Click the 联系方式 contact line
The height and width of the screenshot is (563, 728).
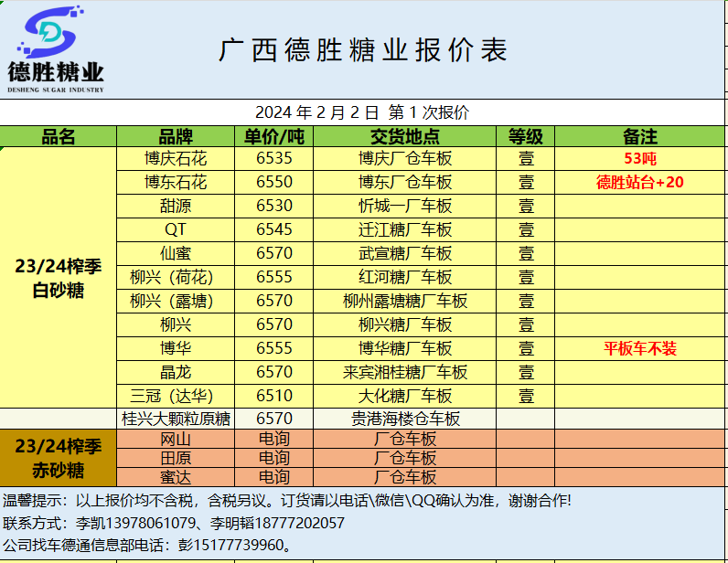pos(173,523)
